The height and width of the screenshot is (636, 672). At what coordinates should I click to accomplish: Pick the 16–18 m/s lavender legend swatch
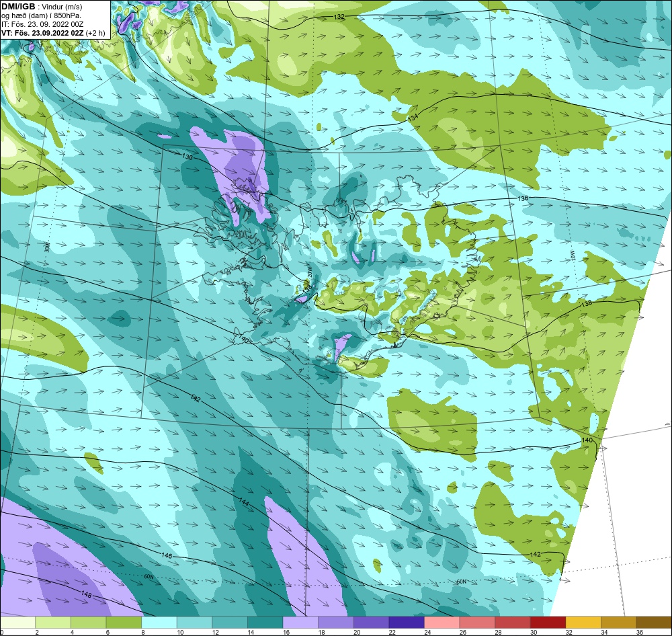coord(300,623)
